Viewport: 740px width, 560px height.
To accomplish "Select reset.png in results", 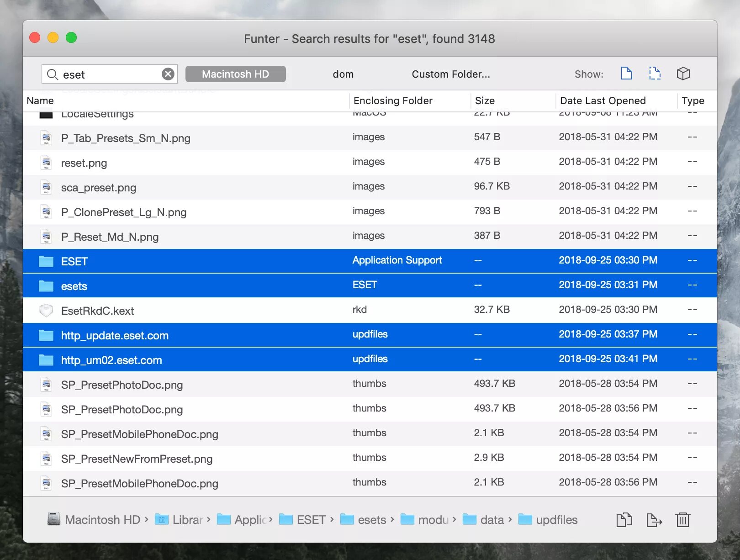I will 370,163.
